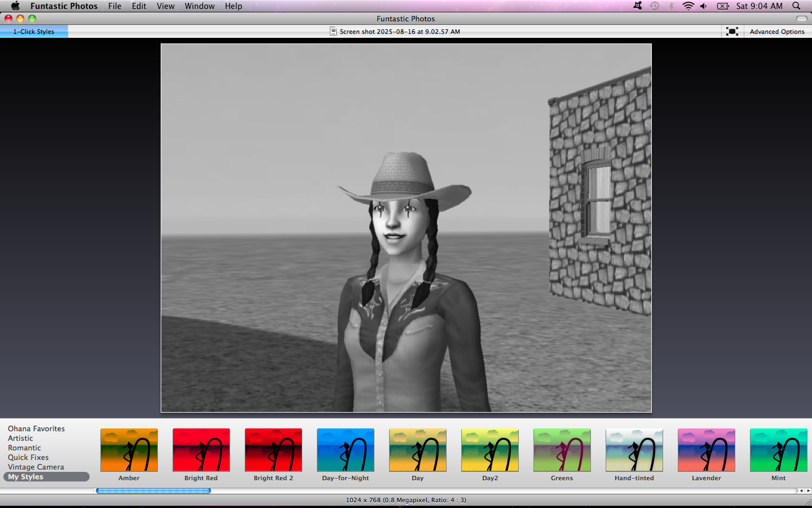Open Spotlight search magnifier icon
Image resolution: width=812 pixels, height=508 pixels.
(796, 6)
